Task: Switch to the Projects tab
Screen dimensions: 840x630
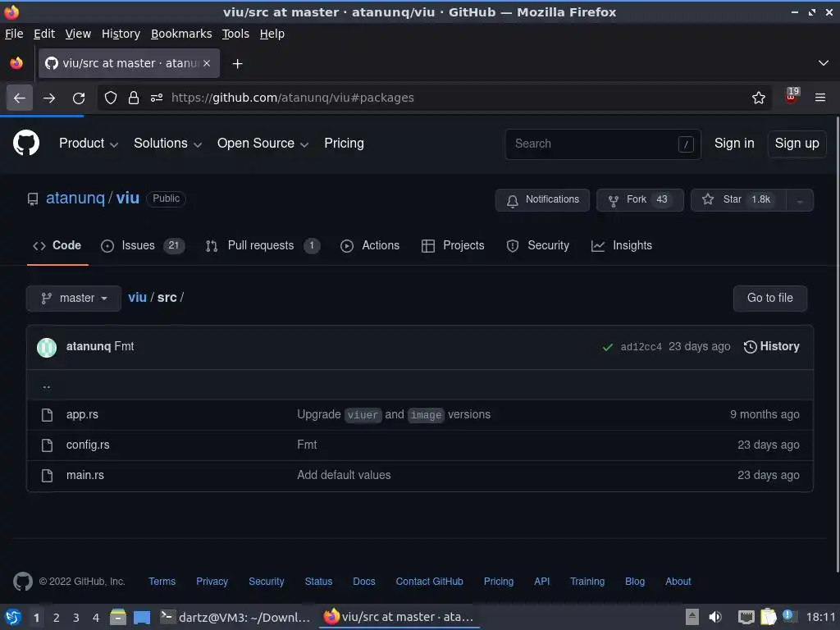Action: tap(453, 246)
